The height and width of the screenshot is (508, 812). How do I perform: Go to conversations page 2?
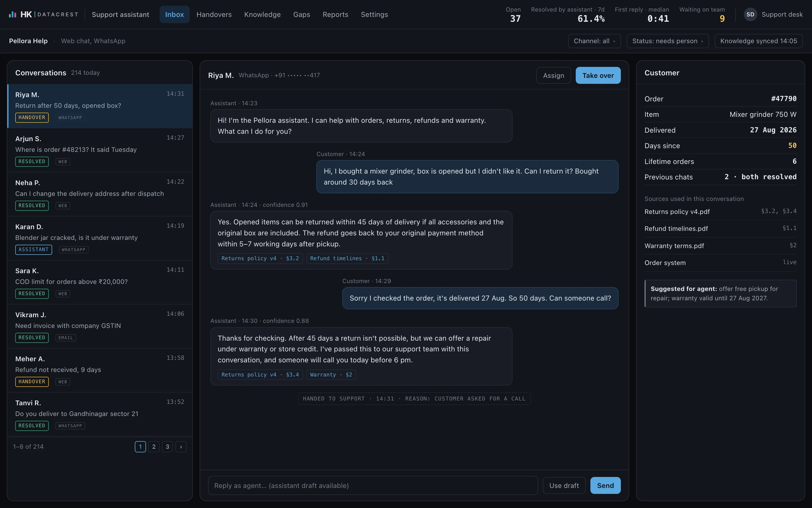point(154,446)
